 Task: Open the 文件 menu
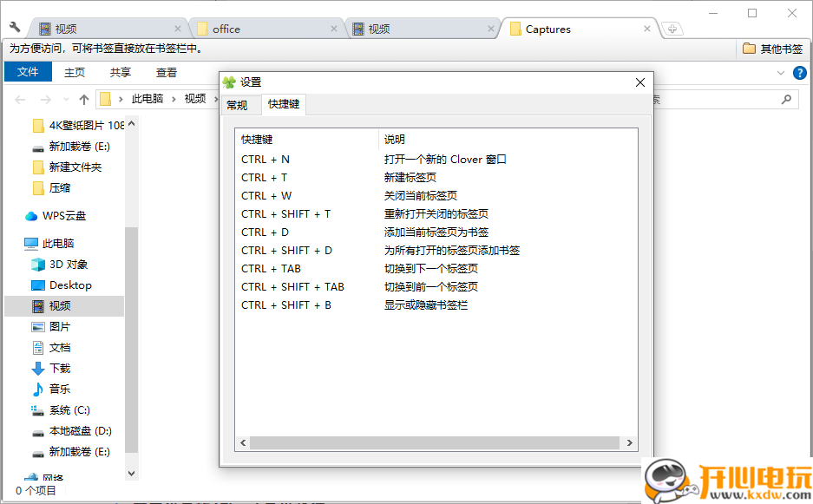(28, 73)
